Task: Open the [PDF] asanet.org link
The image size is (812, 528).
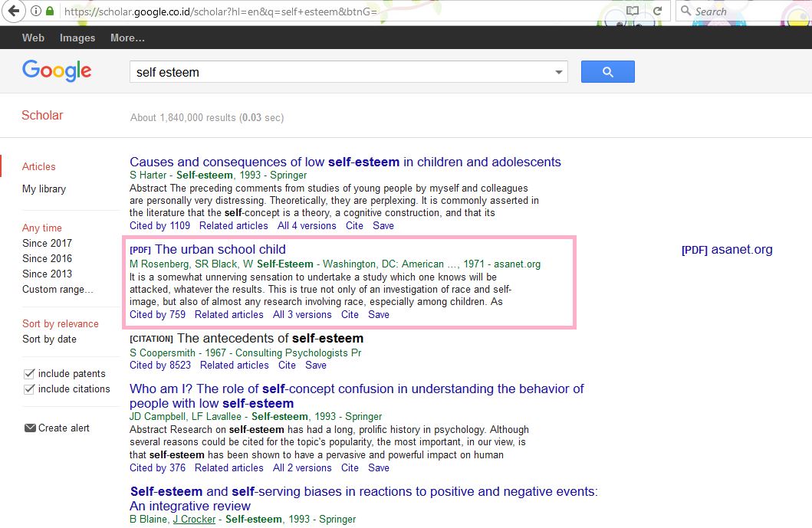Action: [726, 249]
